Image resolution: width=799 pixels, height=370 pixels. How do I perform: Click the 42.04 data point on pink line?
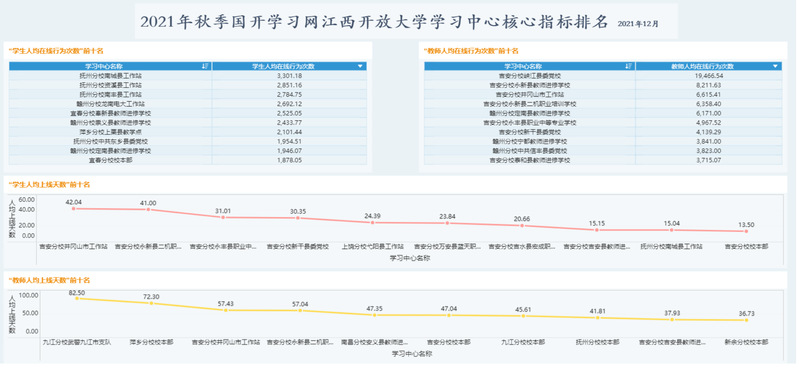(x=74, y=208)
